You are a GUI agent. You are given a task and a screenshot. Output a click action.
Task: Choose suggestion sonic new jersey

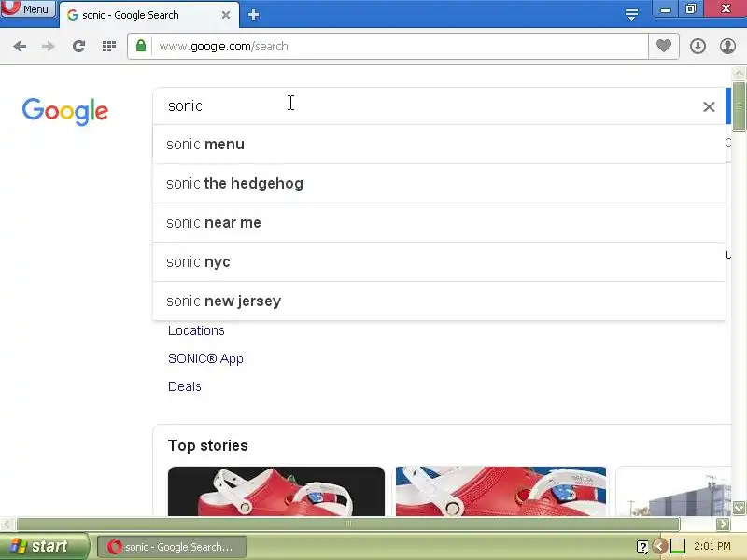coord(439,301)
